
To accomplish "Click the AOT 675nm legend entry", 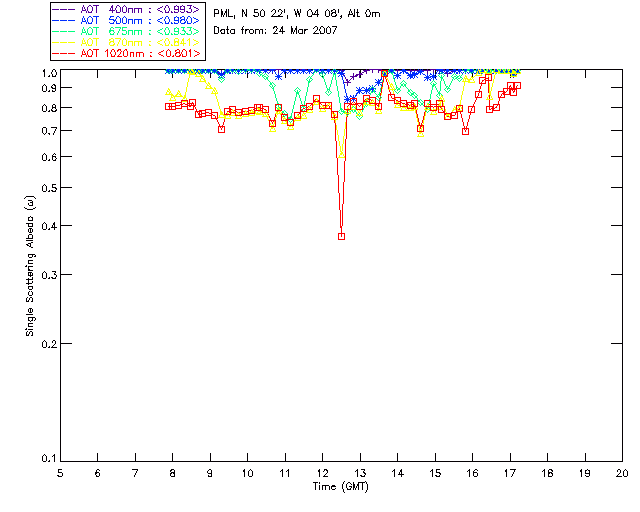I will [126, 31].
